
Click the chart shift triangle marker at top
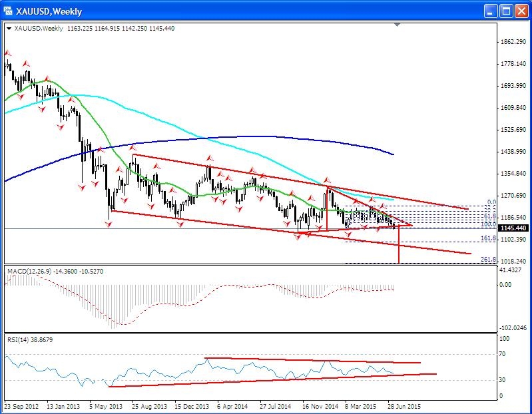click(x=398, y=26)
